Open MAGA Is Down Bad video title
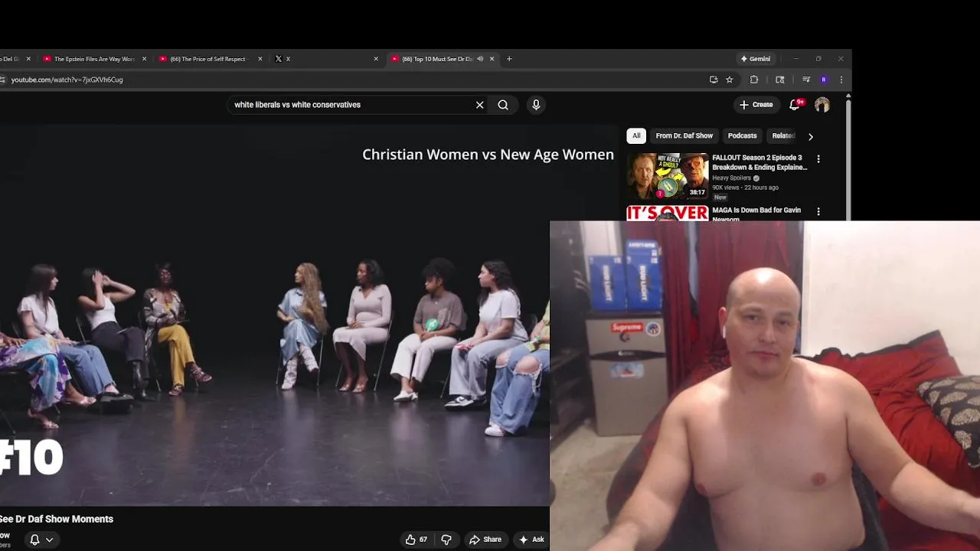This screenshot has height=551, width=980. click(756, 214)
